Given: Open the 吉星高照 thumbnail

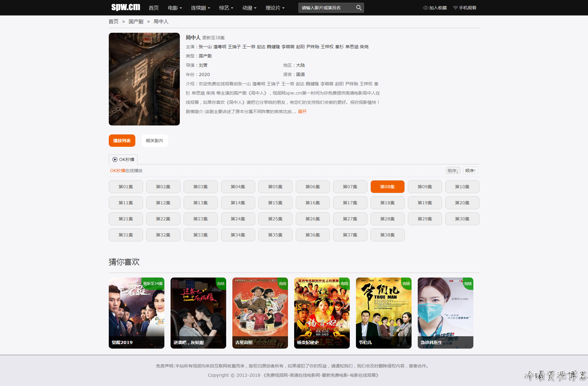Looking at the screenshot, I should point(260,313).
